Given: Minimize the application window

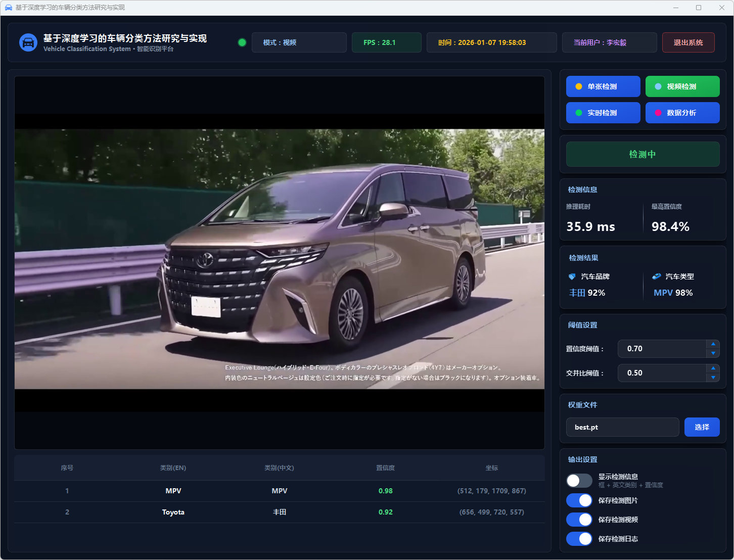Looking at the screenshot, I should coord(676,8).
